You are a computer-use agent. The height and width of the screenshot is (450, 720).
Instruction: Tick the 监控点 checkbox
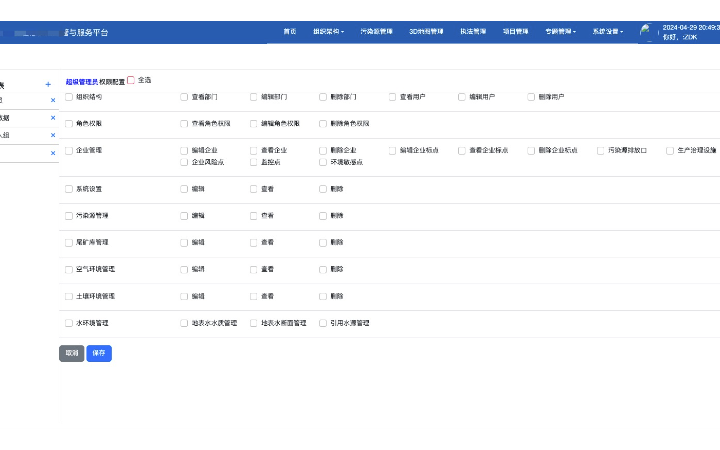pos(253,162)
